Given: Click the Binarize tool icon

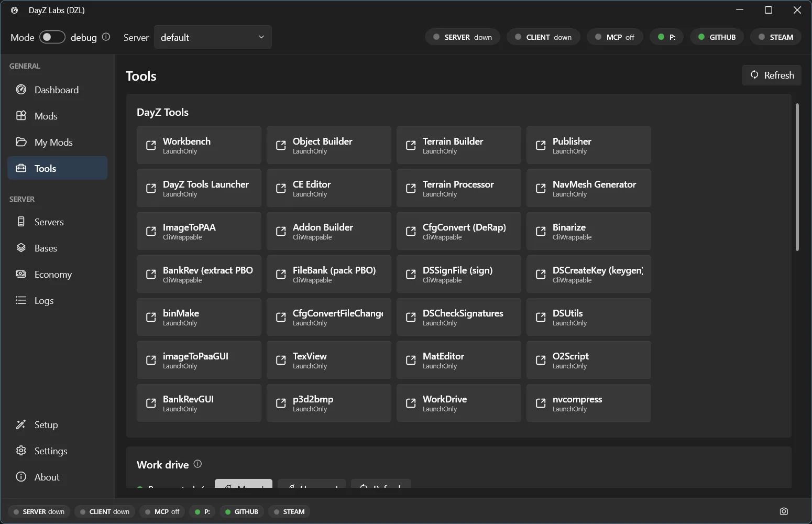Looking at the screenshot, I should (x=541, y=231).
